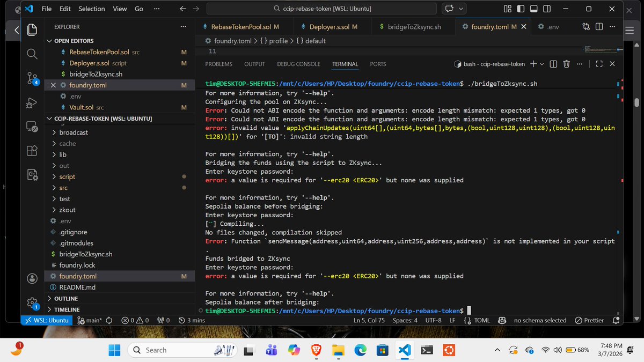Viewport: 644px width, 362px height.
Task: Click the Spaces: 4 indentation setting
Action: tap(405, 320)
